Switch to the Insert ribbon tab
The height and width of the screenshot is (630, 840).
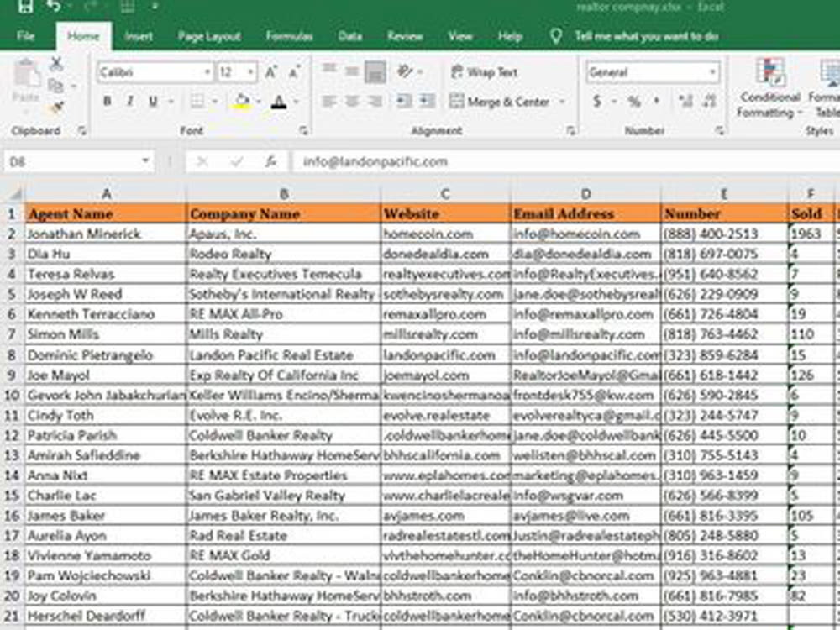pos(139,37)
